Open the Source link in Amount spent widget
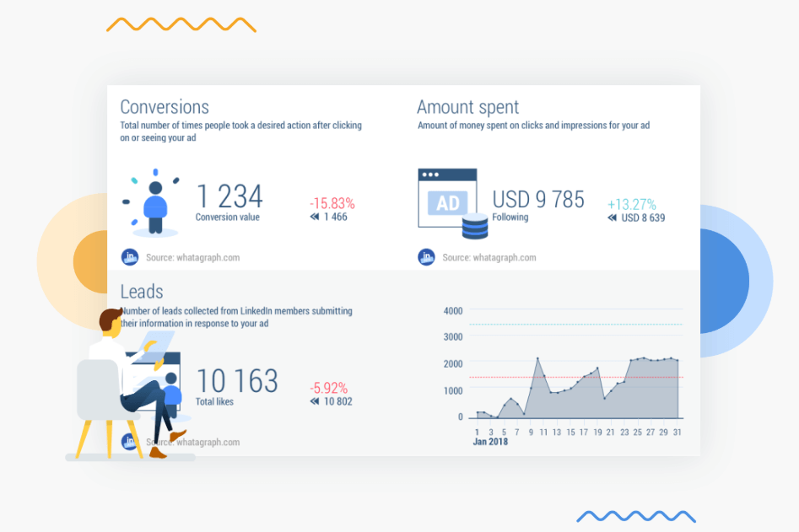799x532 pixels. pos(489,258)
